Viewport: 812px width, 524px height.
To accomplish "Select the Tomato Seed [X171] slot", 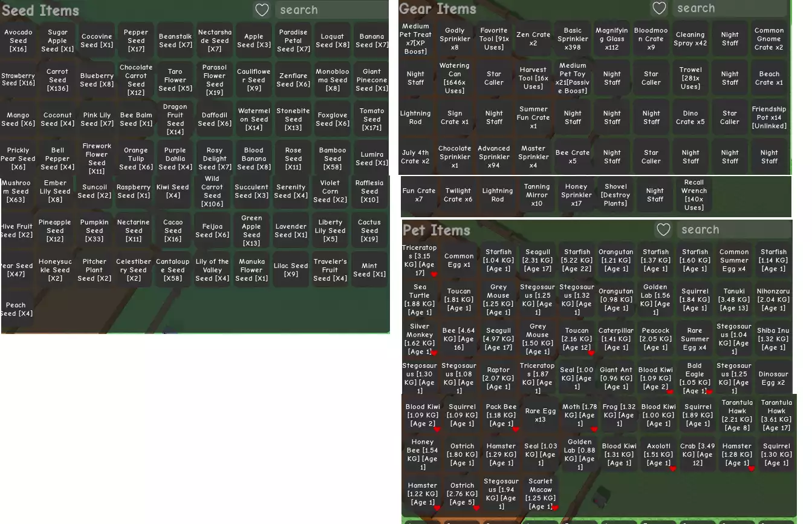I will coord(372,119).
